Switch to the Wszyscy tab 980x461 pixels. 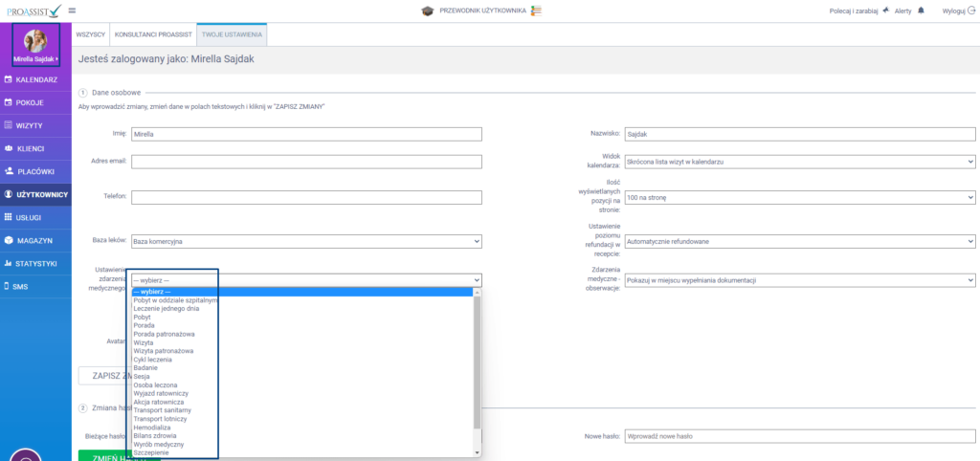point(90,34)
